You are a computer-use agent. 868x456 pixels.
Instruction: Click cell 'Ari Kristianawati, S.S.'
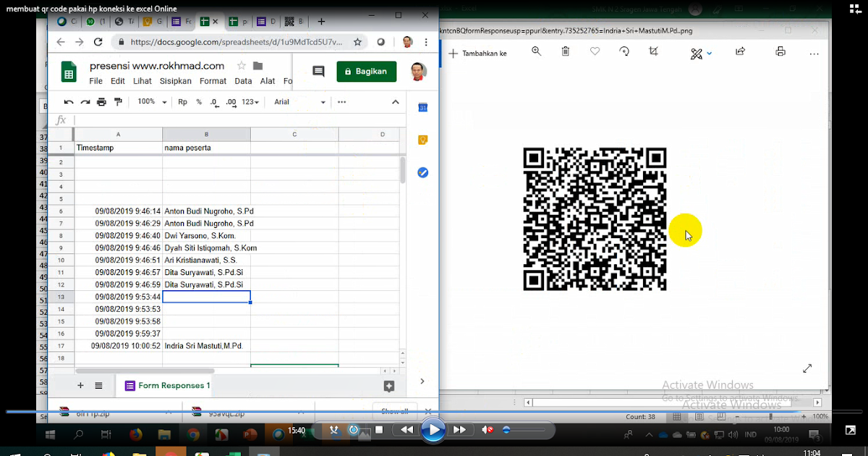206,260
